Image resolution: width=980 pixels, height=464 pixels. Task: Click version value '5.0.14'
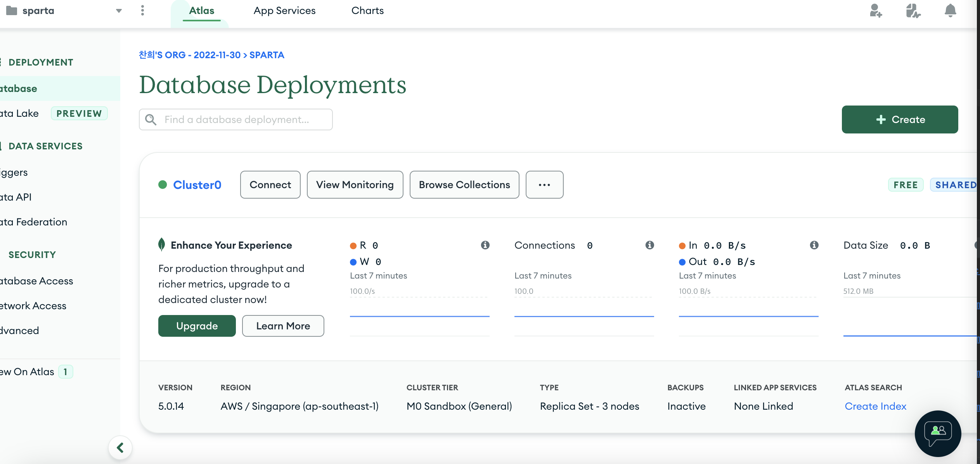(x=171, y=406)
